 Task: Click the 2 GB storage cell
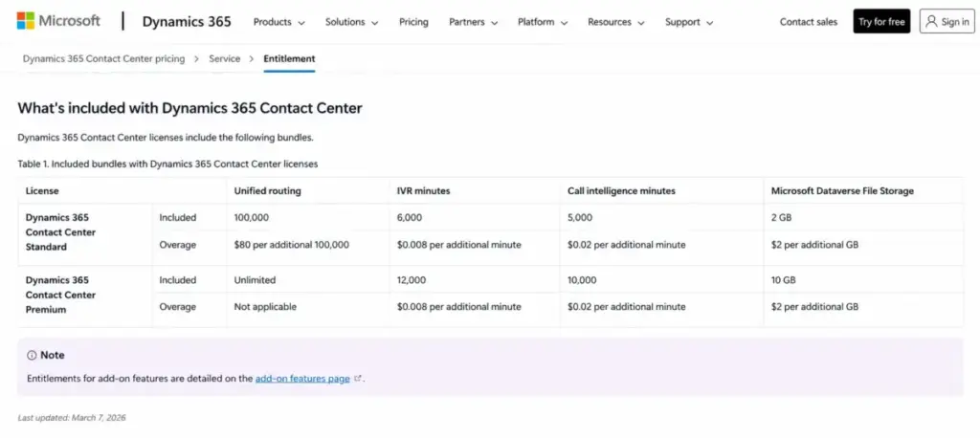782,217
